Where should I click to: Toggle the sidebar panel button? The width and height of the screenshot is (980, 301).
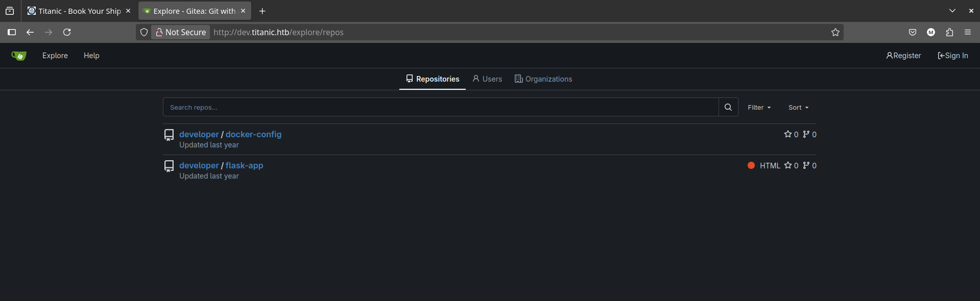(12, 32)
